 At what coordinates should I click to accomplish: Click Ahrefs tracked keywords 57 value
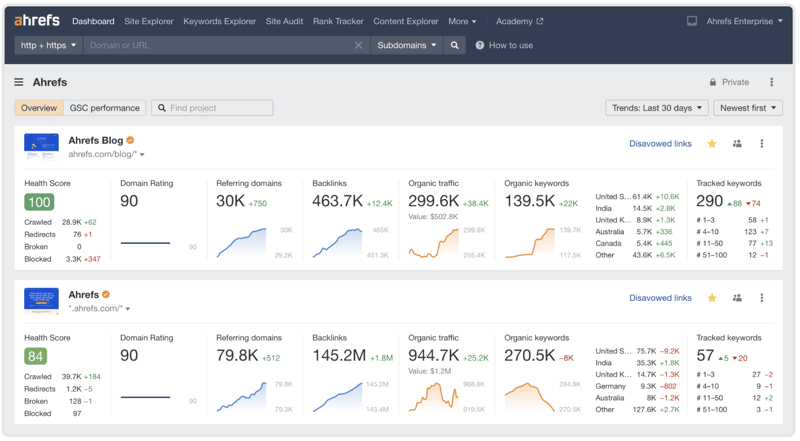coord(705,355)
